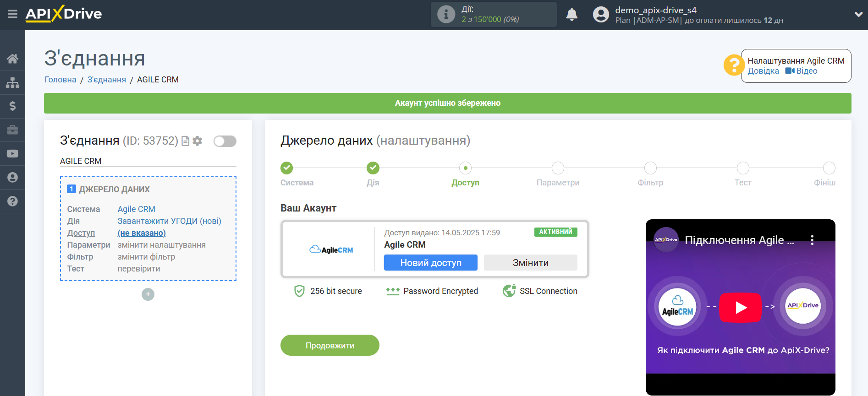This screenshot has width=868, height=396.
Task: Click змінити фільтр text
Action: [x=147, y=257]
